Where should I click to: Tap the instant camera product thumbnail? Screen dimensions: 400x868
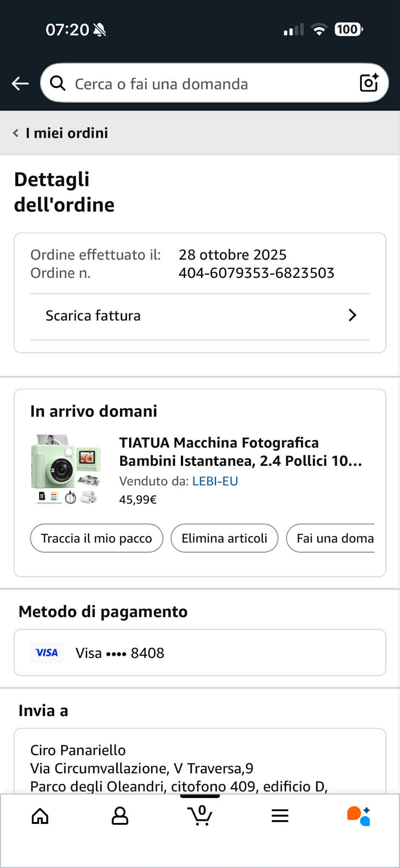coord(66,469)
